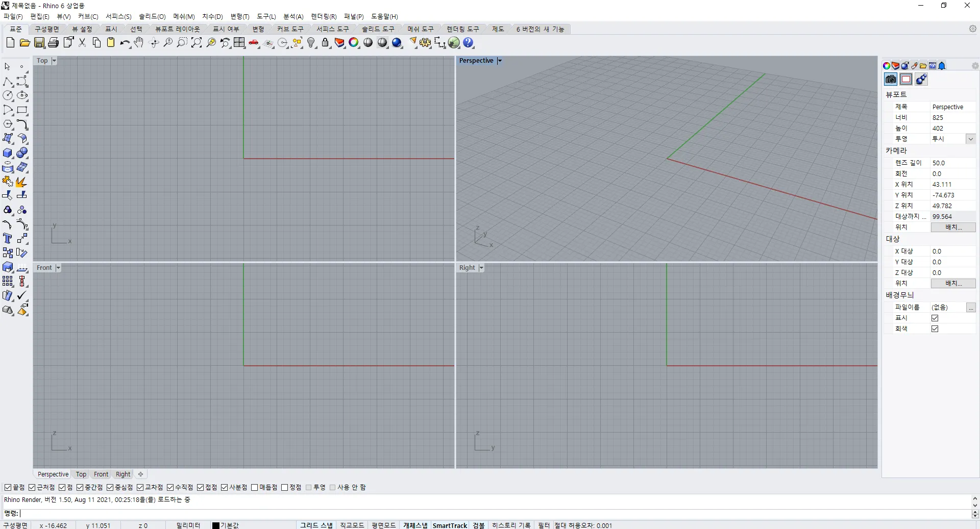Open the Perspective viewport dropdown arrow
980x529 pixels.
[500, 61]
